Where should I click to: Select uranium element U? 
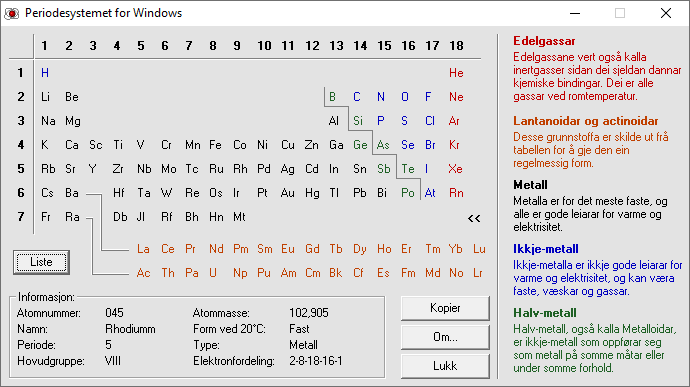tap(213, 273)
